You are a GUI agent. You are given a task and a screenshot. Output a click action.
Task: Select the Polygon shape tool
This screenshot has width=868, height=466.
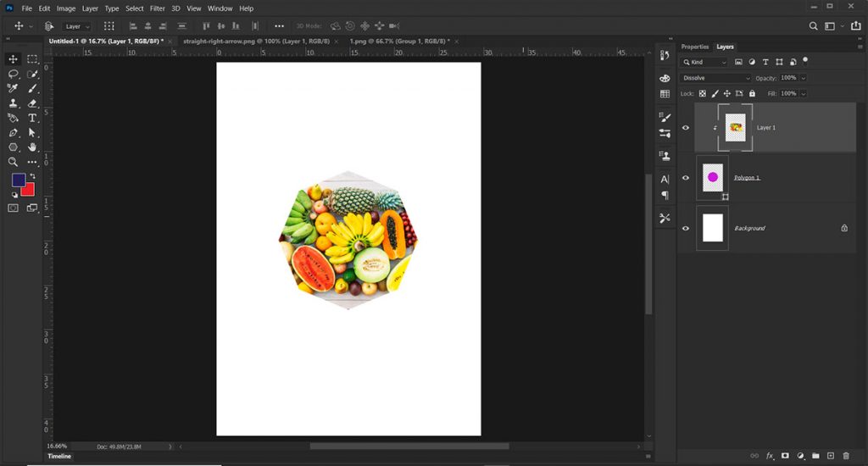pos(13,147)
